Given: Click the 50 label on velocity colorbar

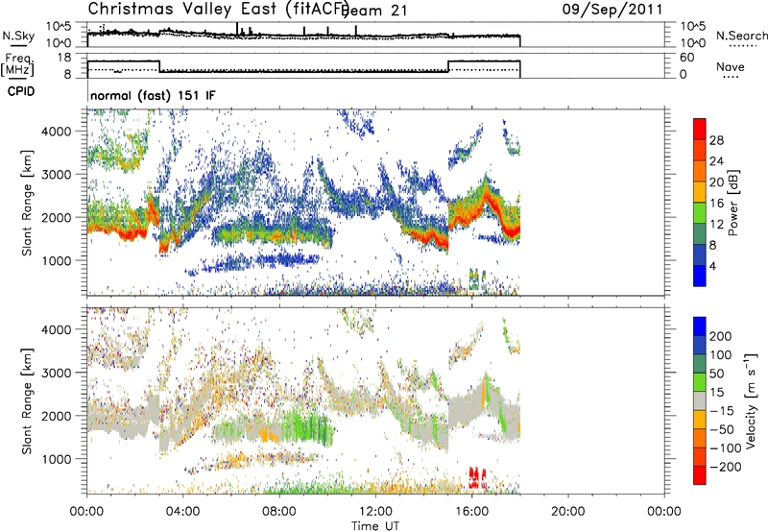Looking at the screenshot, I should point(716,374).
